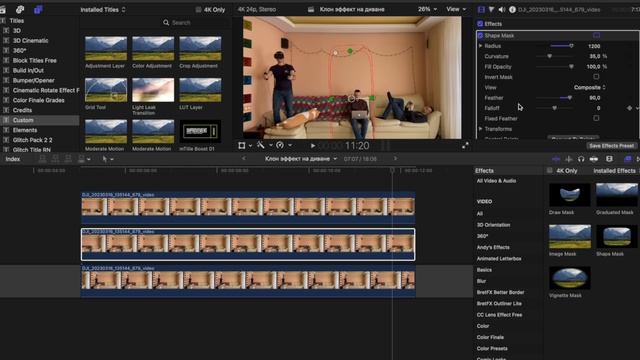Open the Select tool dropdown arrow

click(112, 159)
